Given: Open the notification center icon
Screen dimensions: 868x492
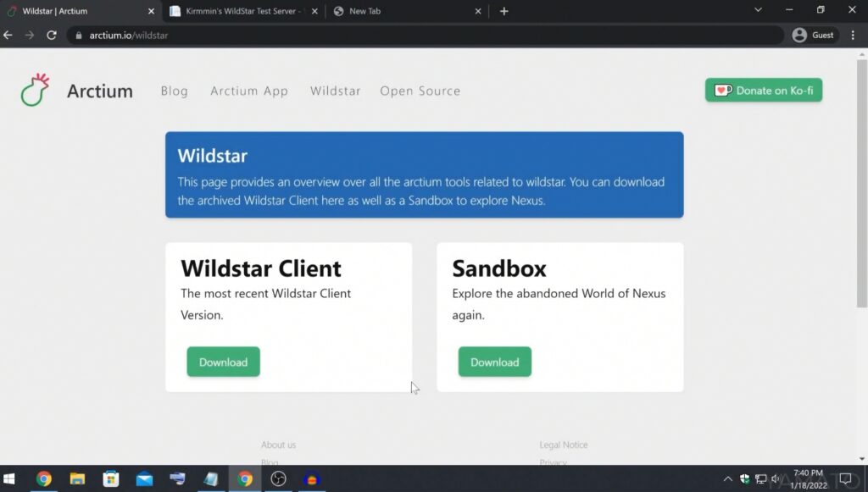Looking at the screenshot, I should (845, 478).
